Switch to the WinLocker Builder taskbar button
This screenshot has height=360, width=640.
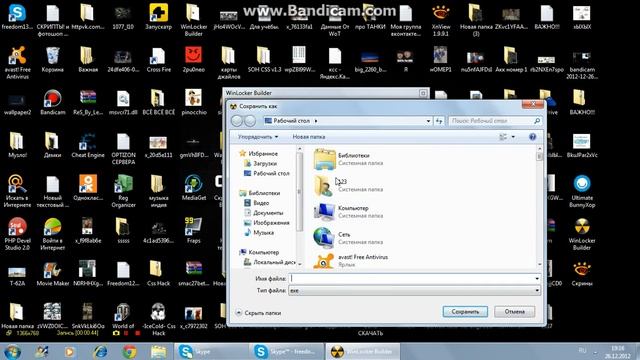pyautogui.click(x=362, y=351)
